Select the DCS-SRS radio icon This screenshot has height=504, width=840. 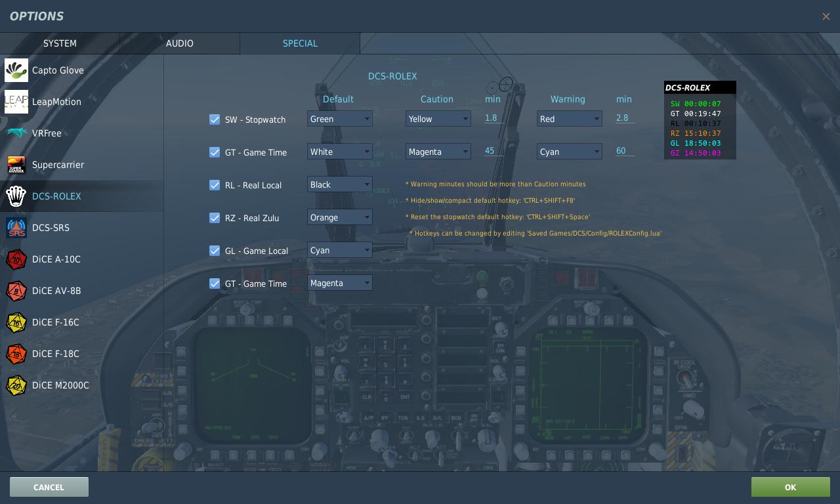(16, 228)
